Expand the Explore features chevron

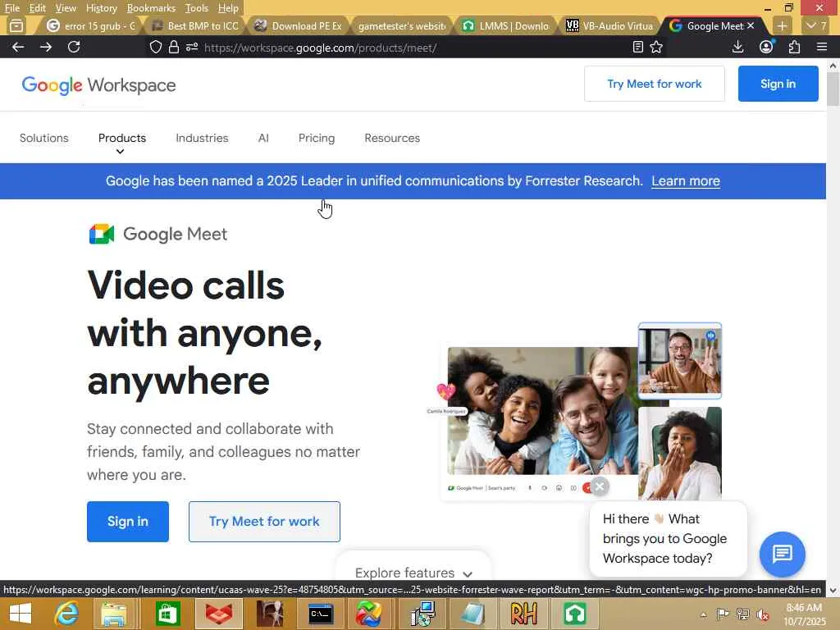[467, 573]
